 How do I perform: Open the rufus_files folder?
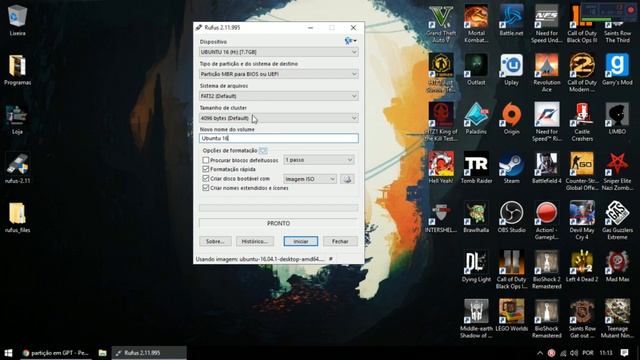(17, 218)
